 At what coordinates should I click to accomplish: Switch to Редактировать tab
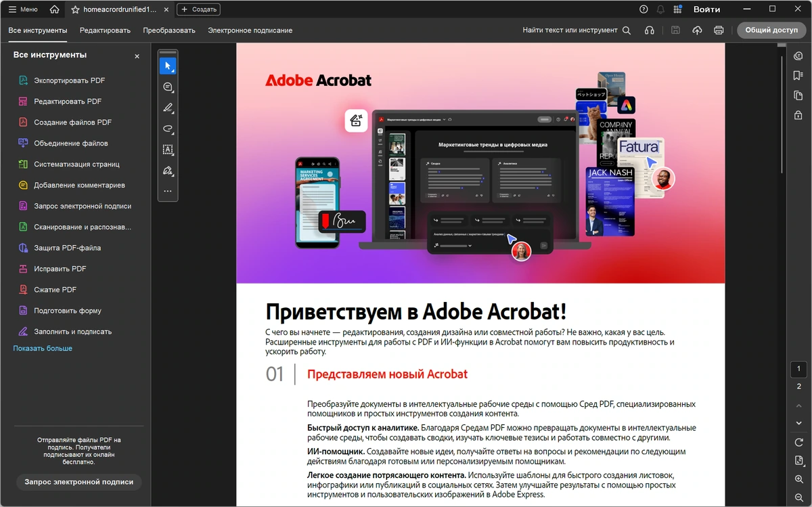pyautogui.click(x=105, y=30)
